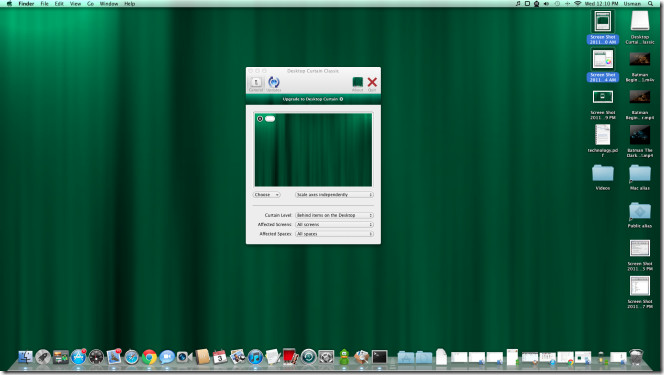
Task: Open the Affected Spaces dropdown
Action: click(334, 234)
